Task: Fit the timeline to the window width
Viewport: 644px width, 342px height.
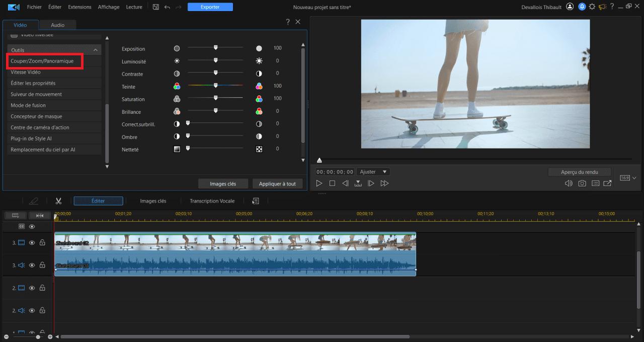Action: (40, 216)
